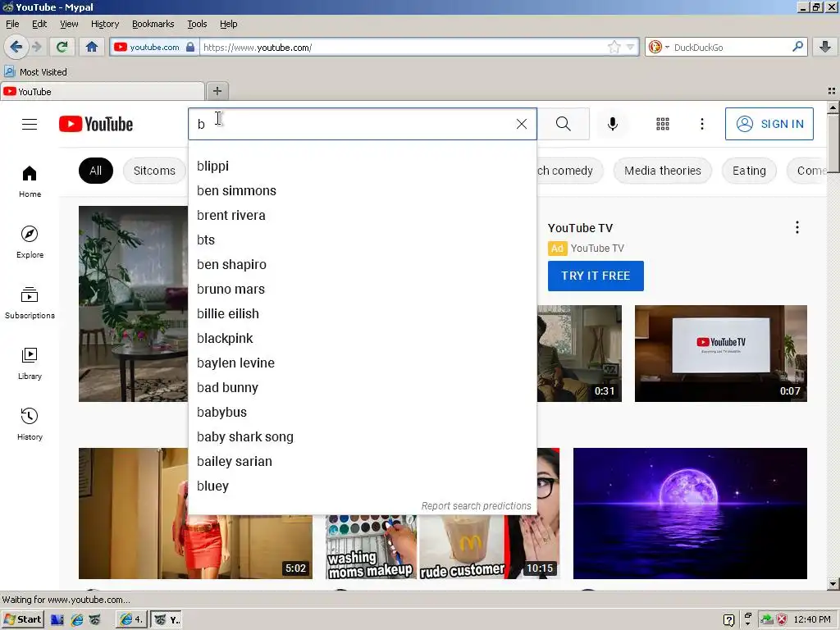Open the YouTube TV ad options menu
The height and width of the screenshot is (630, 840).
(x=797, y=227)
